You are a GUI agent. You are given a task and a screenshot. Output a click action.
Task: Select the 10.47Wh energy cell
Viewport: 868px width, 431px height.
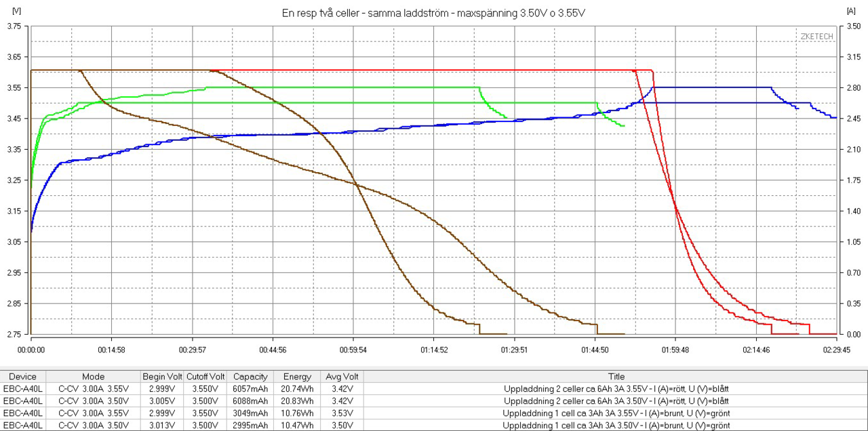[x=297, y=425]
